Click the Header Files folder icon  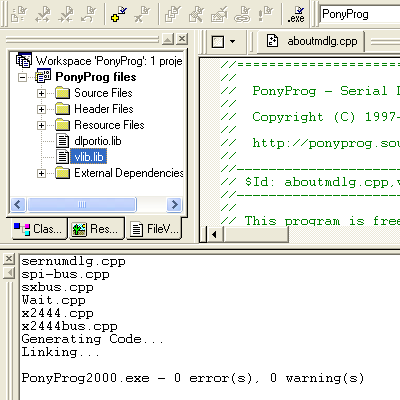[63, 109]
